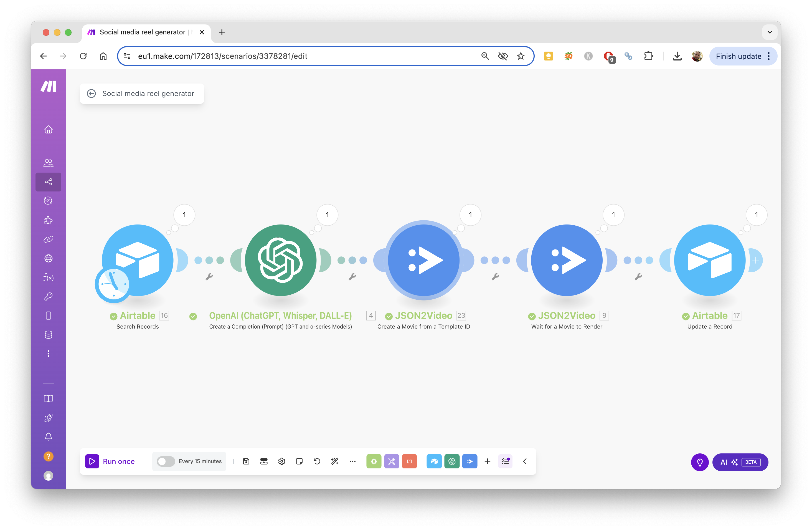Open the Data stores icon in the sidebar
This screenshot has height=530, width=812.
click(49, 335)
